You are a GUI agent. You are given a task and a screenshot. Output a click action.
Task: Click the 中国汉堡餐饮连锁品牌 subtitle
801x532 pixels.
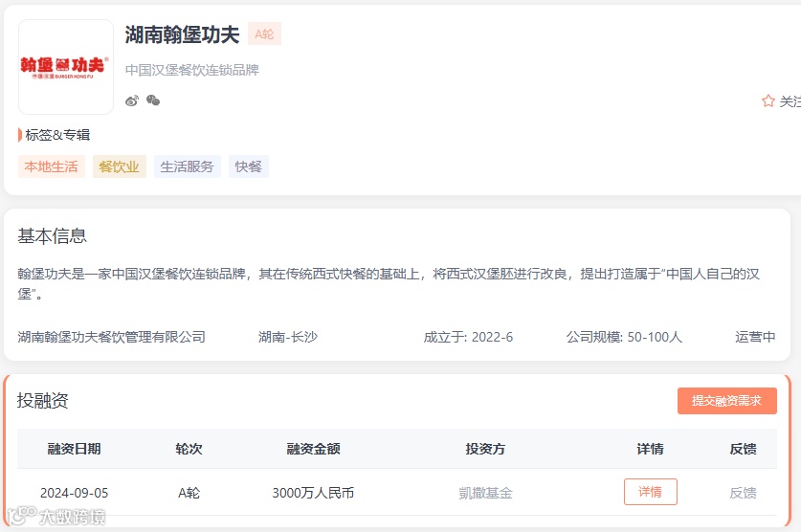[192, 70]
